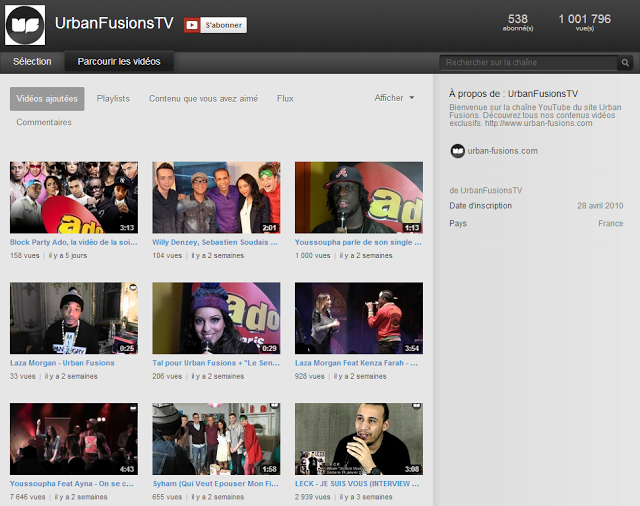Open Tal pour Urban Fusions thumbnail

[216, 318]
